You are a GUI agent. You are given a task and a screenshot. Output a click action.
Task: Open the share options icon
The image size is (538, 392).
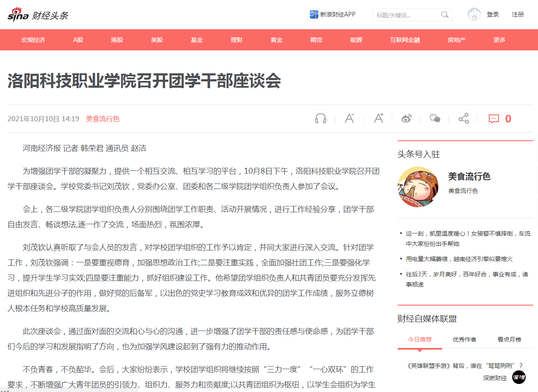463,119
